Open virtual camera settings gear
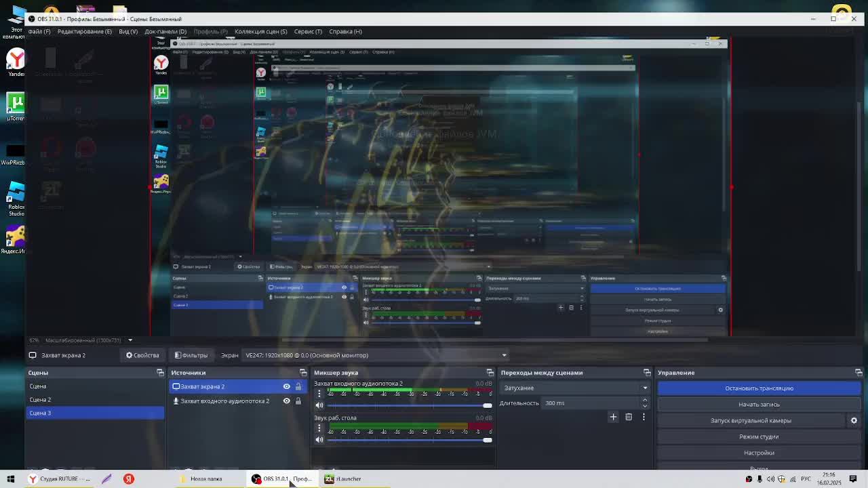The height and width of the screenshot is (488, 868). [x=854, y=421]
